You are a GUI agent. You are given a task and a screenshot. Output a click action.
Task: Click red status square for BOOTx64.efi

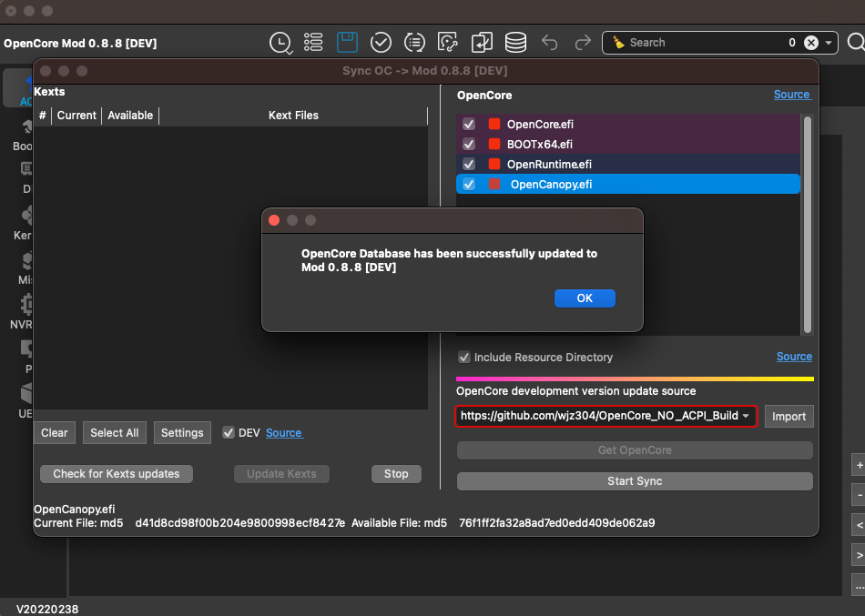click(494, 144)
